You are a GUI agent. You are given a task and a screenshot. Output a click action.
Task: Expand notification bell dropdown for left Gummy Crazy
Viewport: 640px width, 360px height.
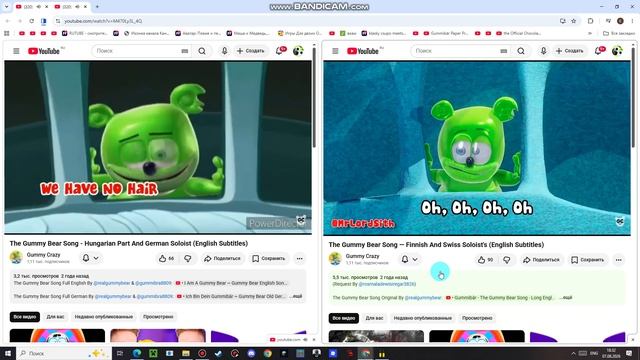point(91,258)
